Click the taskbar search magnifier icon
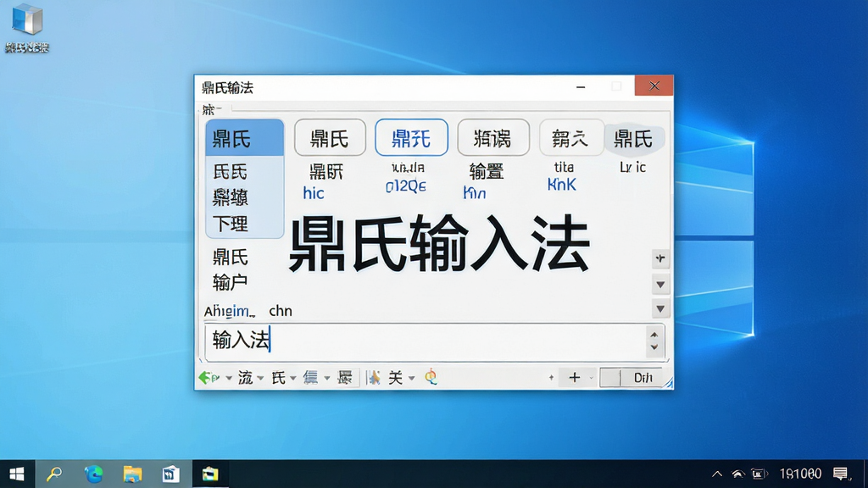Screen dimensions: 868x488 [54, 474]
